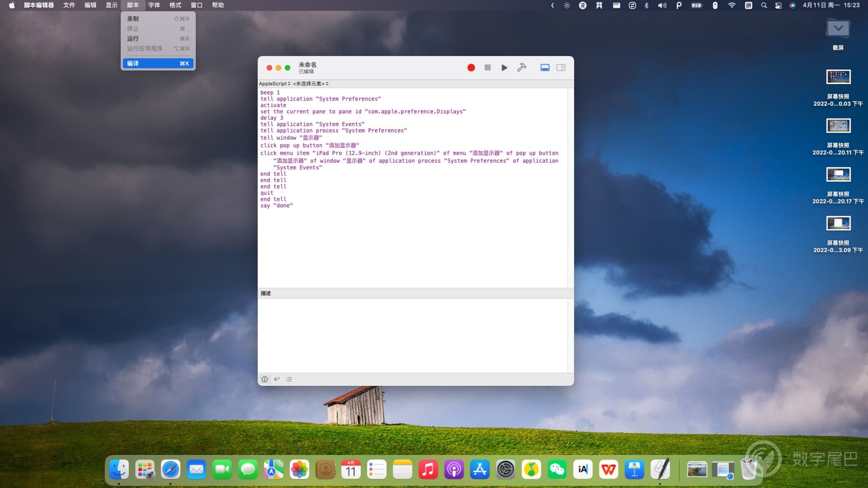Click the 描述 description pane header
This screenshot has height=488, width=868.
click(x=416, y=293)
